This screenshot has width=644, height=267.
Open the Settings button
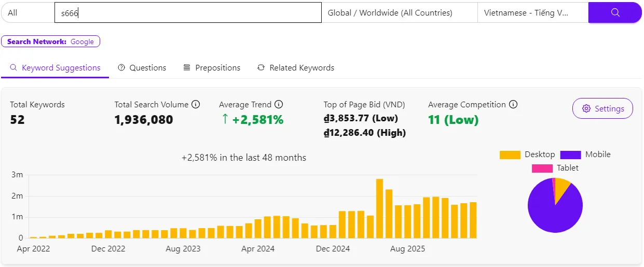click(x=602, y=109)
